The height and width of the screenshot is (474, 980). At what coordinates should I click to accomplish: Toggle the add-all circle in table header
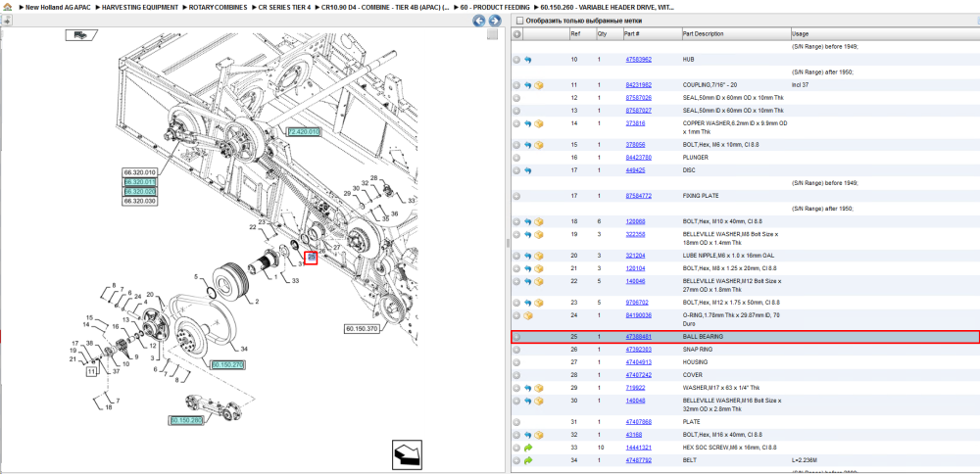(x=516, y=33)
